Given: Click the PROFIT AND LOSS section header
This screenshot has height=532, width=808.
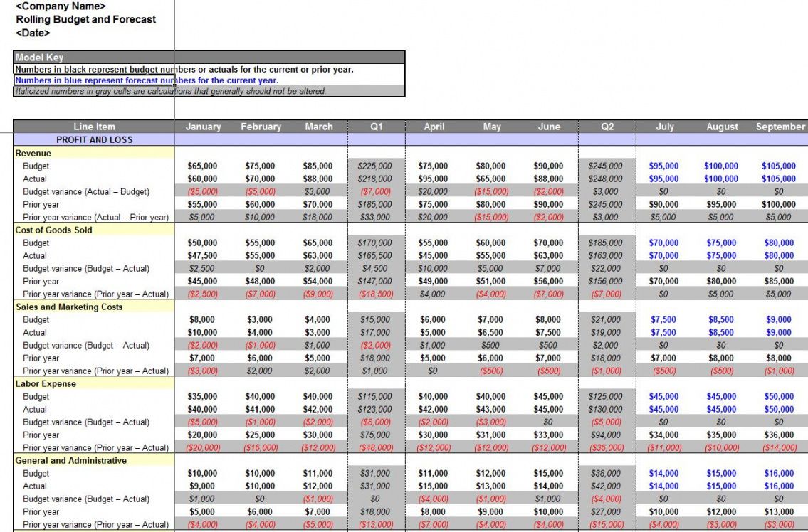Looking at the screenshot, I should click(x=94, y=139).
